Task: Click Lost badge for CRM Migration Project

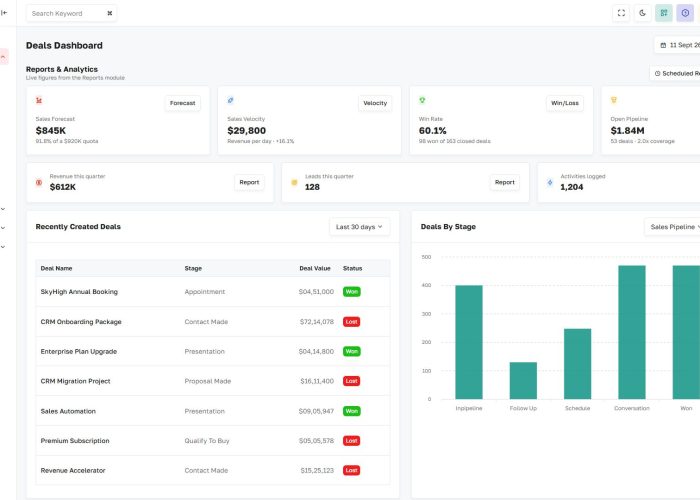Action: (351, 381)
